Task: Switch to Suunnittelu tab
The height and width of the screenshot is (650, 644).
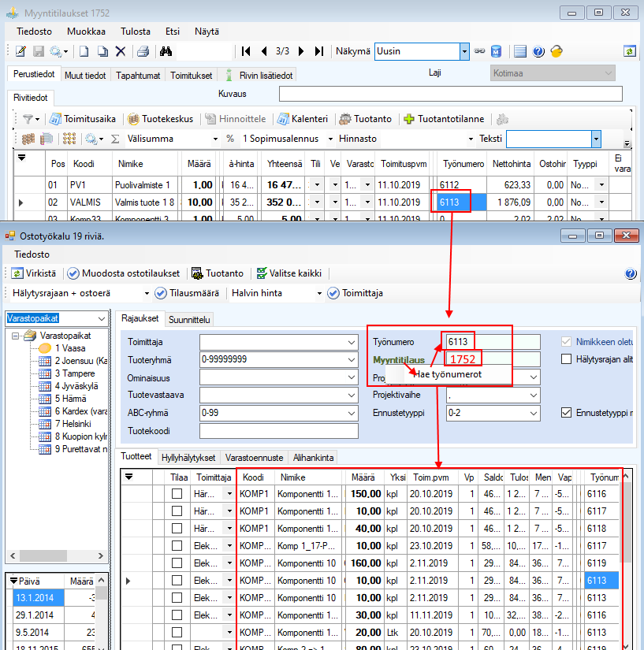Action: click(189, 320)
